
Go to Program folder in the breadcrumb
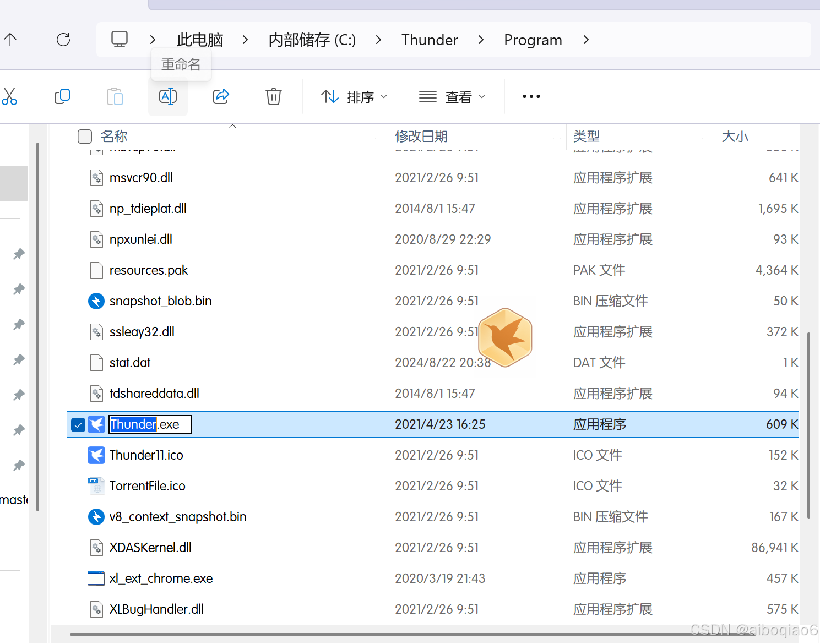click(x=533, y=40)
